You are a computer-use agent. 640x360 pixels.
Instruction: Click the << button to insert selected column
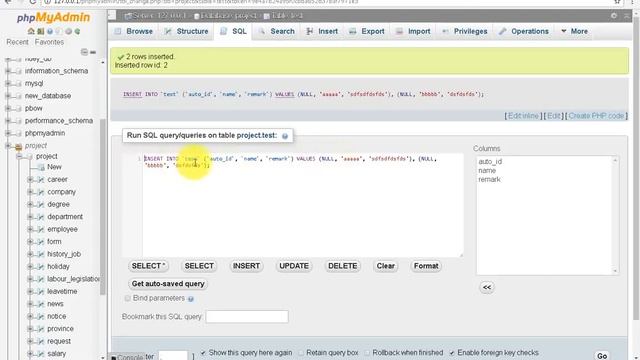click(487, 287)
